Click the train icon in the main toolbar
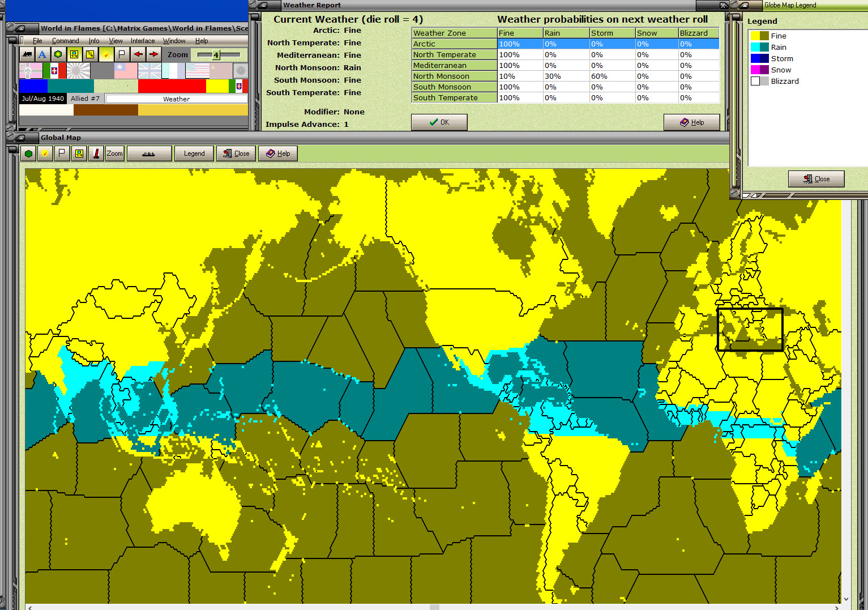Viewport: 868px width, 610px height. [x=27, y=54]
